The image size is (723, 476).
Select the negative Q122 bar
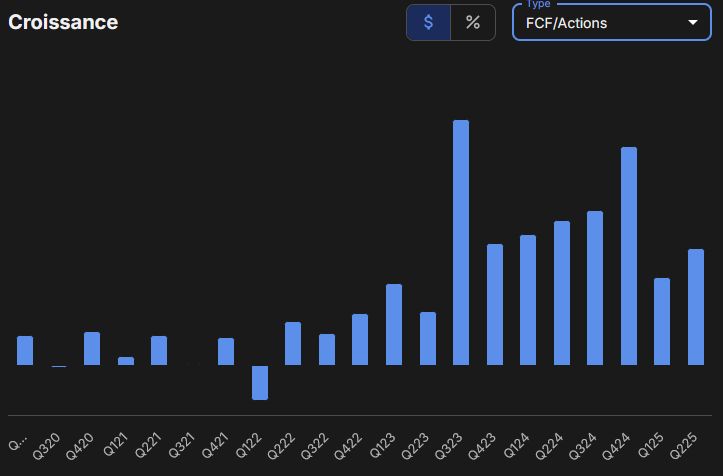pyautogui.click(x=260, y=383)
